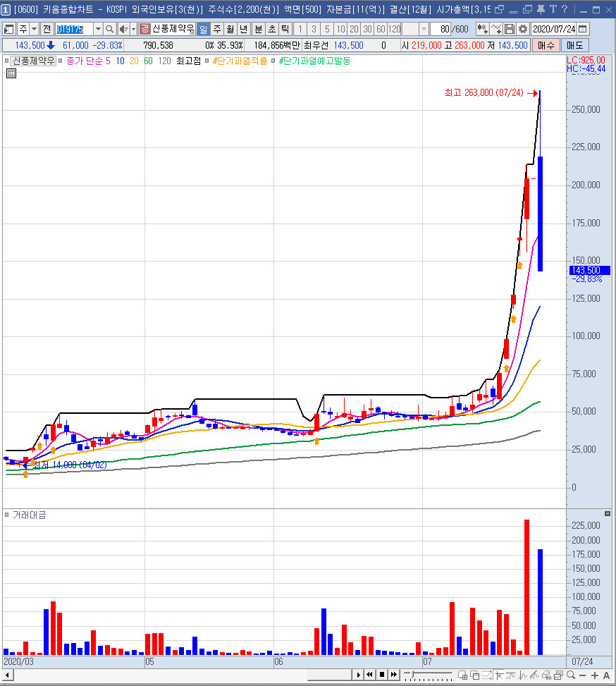Viewport: 616px width, 686px height.
Task: Open chart settings gear icon
Action: click(x=522, y=29)
